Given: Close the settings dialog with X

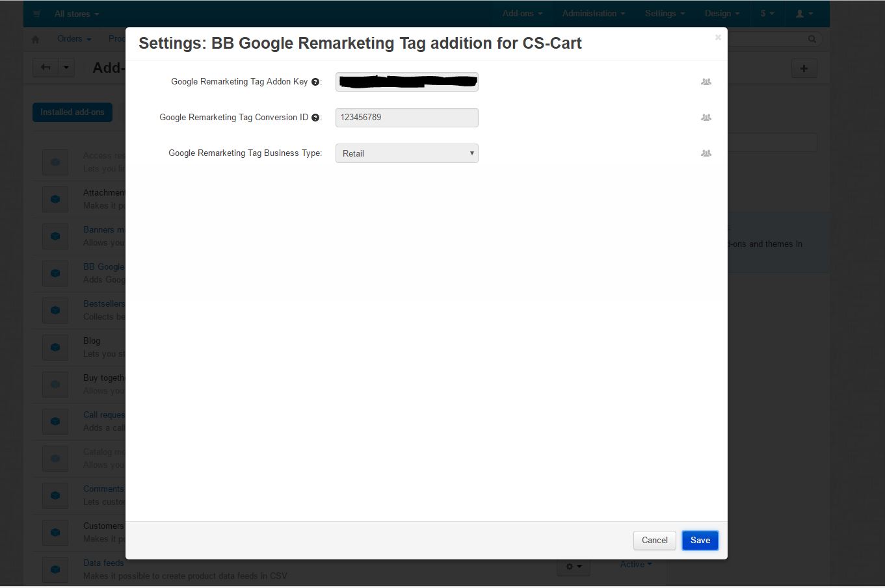Looking at the screenshot, I should click(718, 38).
